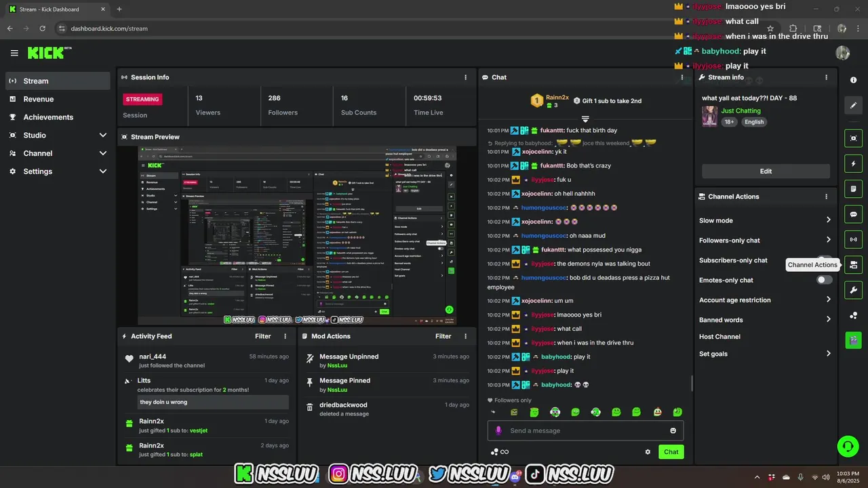Click the purple microphone in message box
The height and width of the screenshot is (488, 868).
coord(498,430)
